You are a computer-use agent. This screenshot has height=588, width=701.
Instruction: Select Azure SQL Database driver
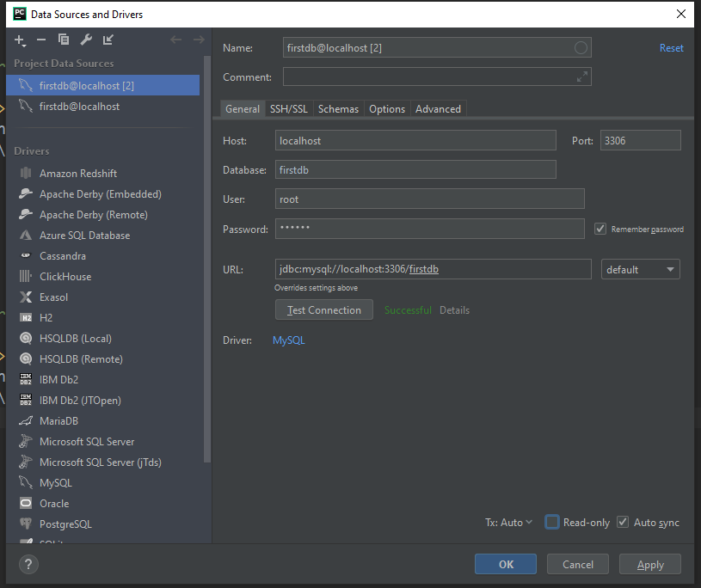tap(103, 235)
